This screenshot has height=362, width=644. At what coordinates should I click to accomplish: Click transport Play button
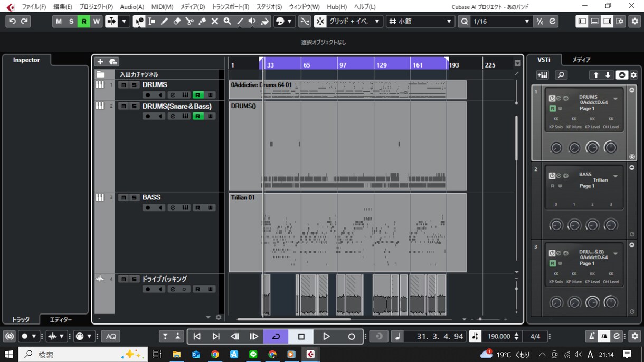click(326, 336)
